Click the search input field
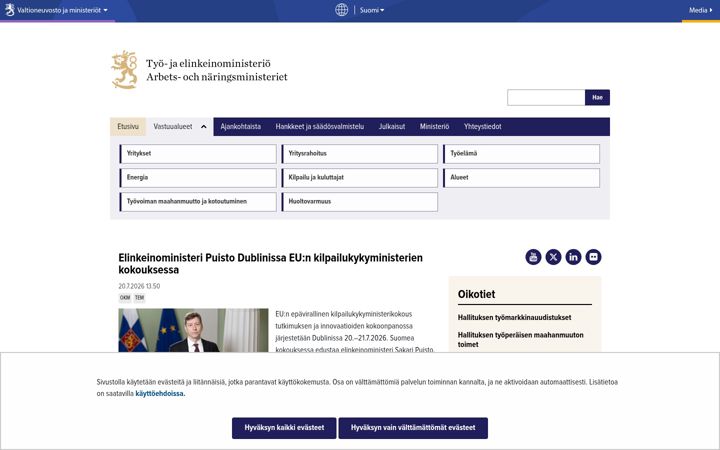Screen dimensions: 720x450 (546, 97)
